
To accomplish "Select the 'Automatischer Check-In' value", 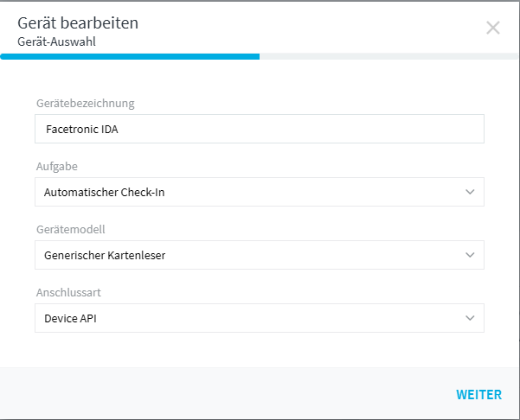I will click(x=105, y=193).
